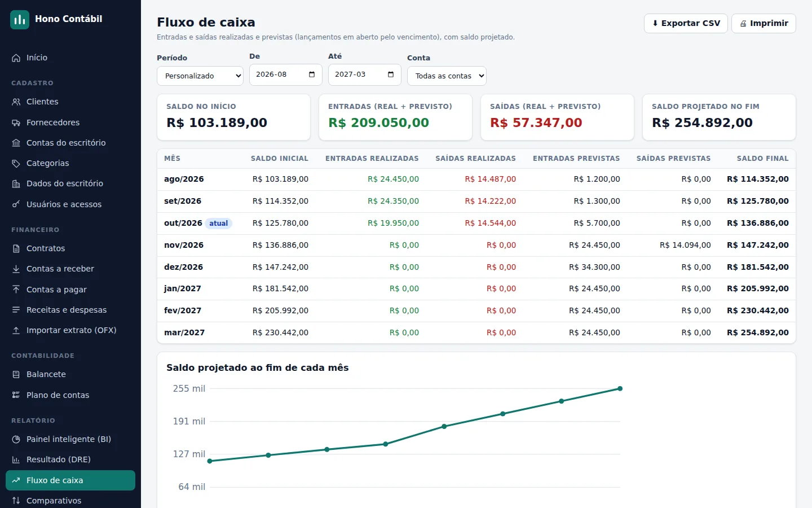Click the R$ 34.300,00 entradas previstas value

point(594,267)
